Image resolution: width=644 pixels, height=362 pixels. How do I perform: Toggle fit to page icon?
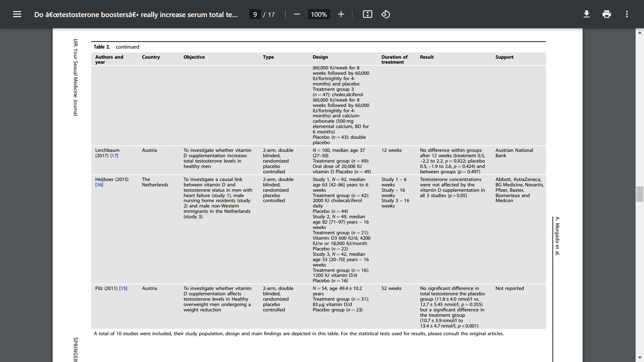[x=367, y=14]
